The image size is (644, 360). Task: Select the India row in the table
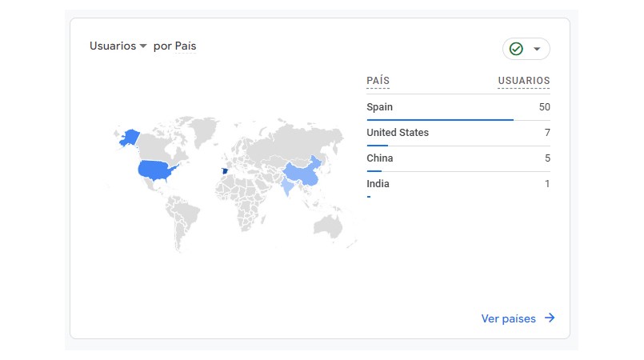(458, 184)
